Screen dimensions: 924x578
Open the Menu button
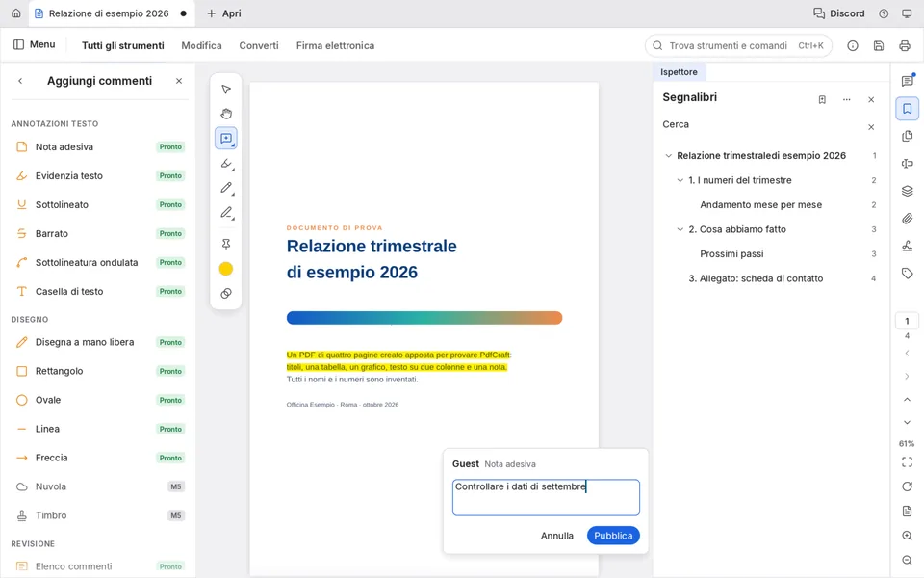point(35,45)
